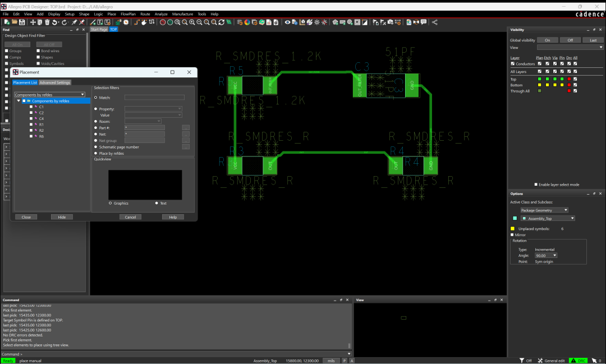Click the Save file toolbar icon
The width and height of the screenshot is (606, 364).
coord(22,22)
